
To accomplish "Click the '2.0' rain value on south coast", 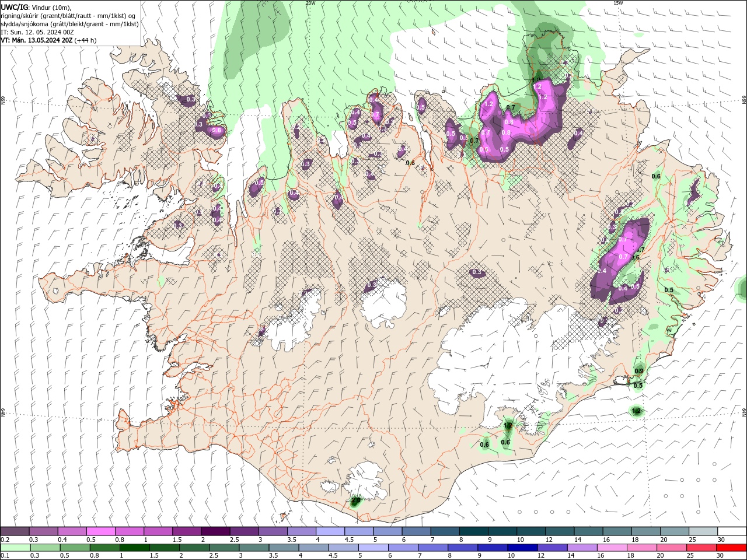I will 355,500.
